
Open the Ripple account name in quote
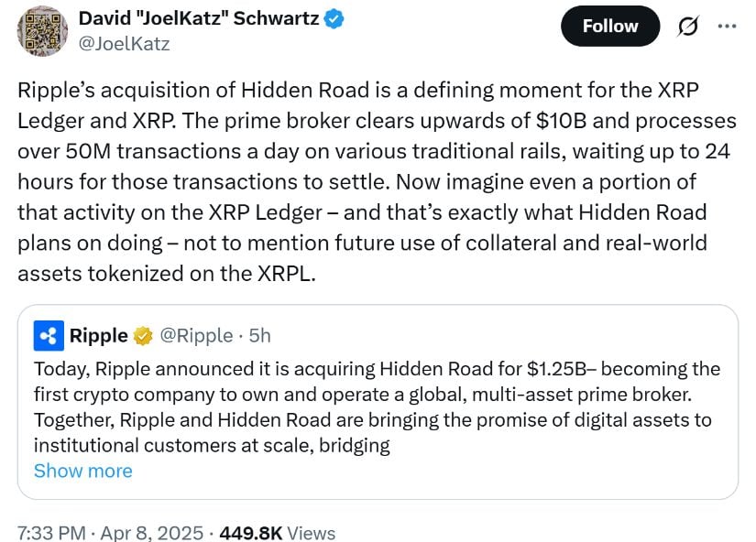click(x=99, y=336)
